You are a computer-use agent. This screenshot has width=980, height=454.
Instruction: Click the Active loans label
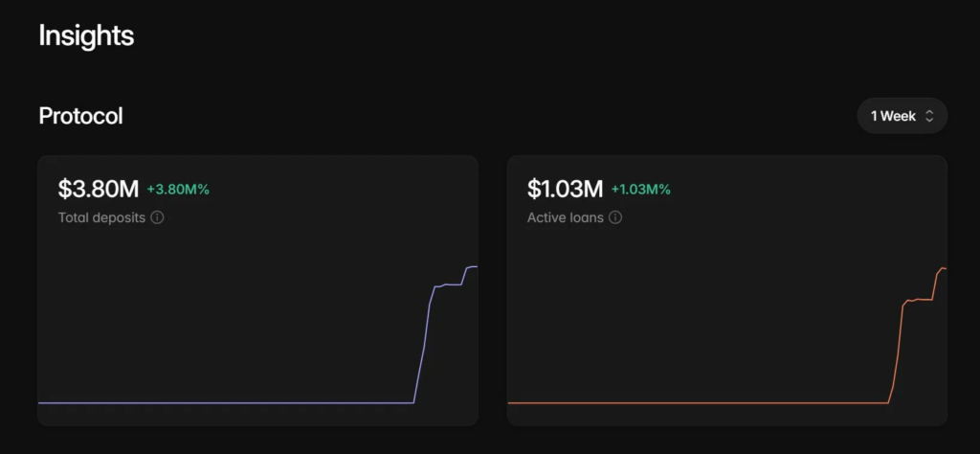566,217
